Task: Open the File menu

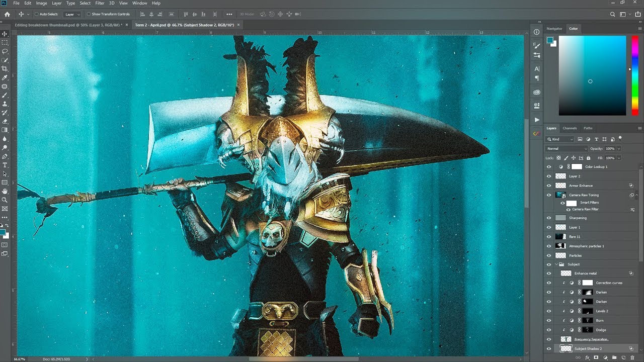Action: tap(17, 3)
